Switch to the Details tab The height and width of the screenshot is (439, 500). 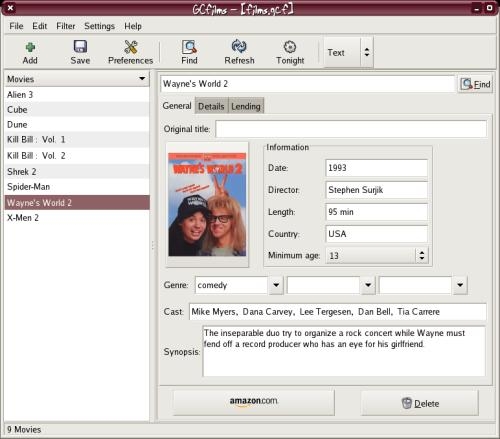coord(211,106)
